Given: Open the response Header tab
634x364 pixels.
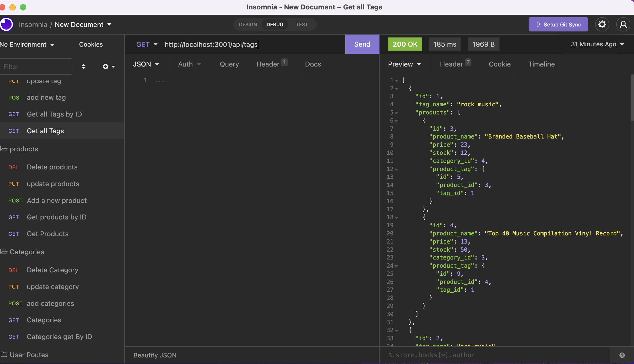Looking at the screenshot, I should point(455,64).
